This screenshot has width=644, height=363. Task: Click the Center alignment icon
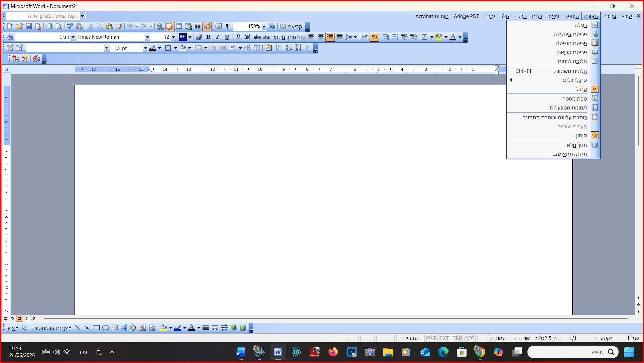[x=320, y=37]
